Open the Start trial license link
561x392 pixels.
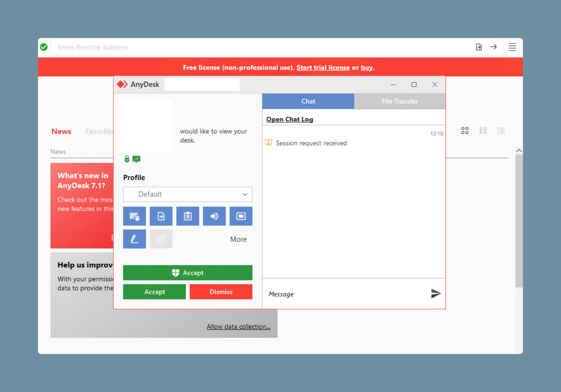[323, 68]
